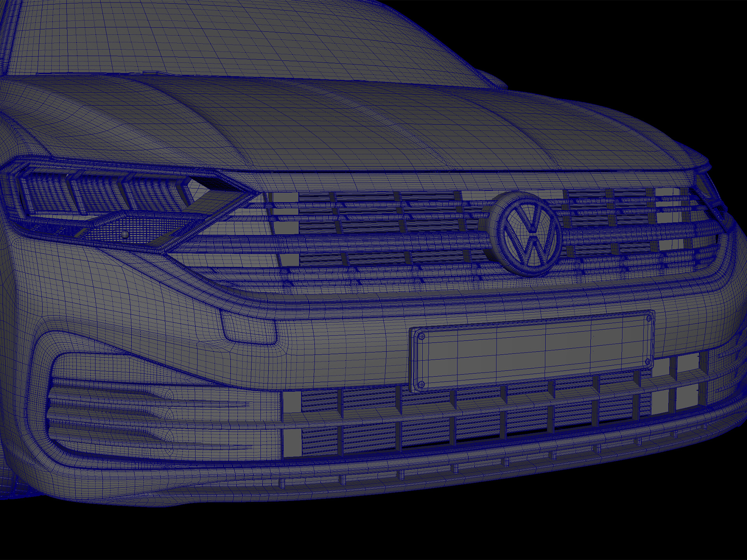Click the bottom-left license plate screw
The width and height of the screenshot is (747, 560).
421,385
